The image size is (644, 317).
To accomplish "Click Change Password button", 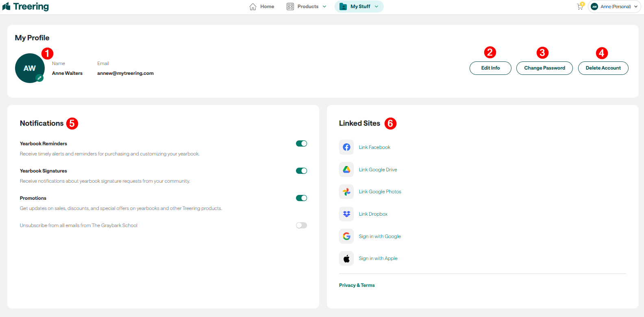I will coord(544,68).
